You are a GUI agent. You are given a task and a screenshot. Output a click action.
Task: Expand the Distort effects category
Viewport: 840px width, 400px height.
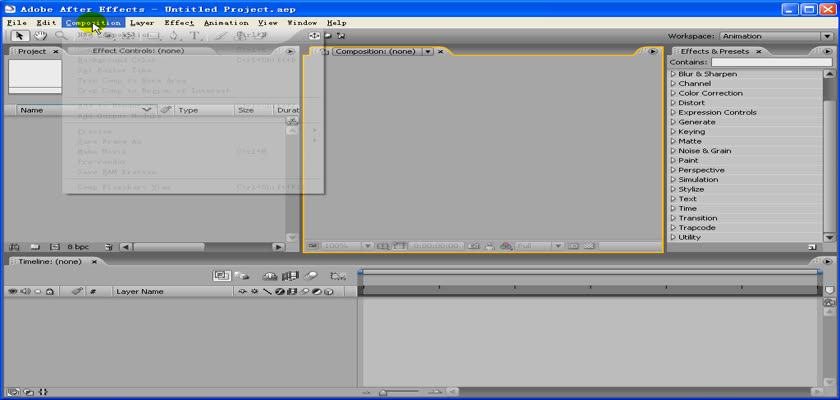[x=673, y=103]
